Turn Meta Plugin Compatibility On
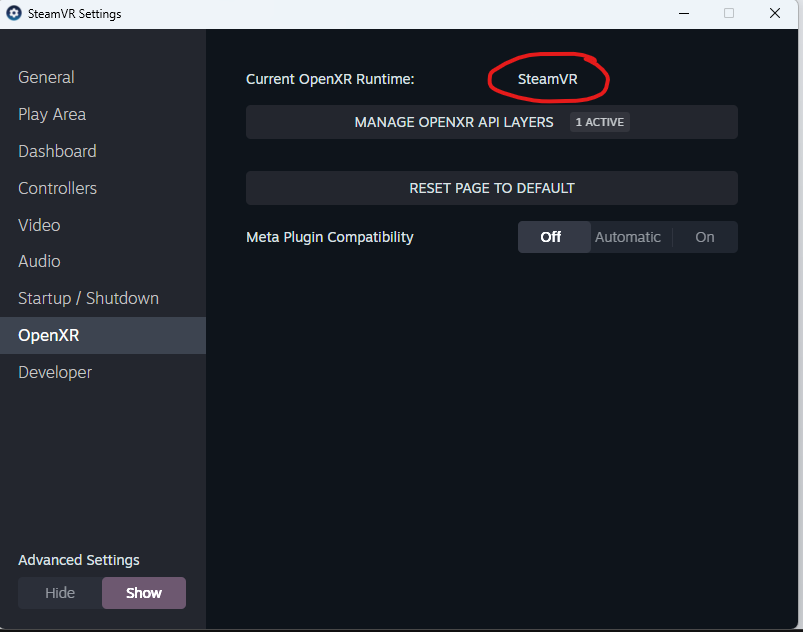This screenshot has height=632, width=803. 705,237
